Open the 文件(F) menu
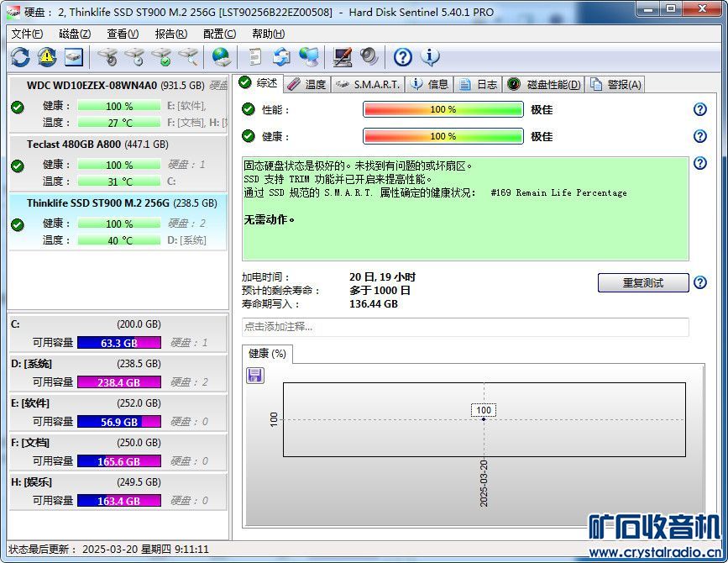 tap(27, 34)
